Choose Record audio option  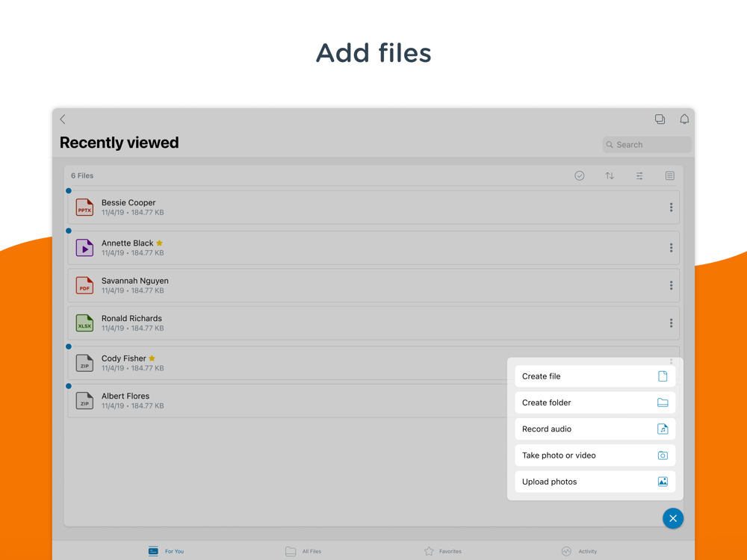595,429
